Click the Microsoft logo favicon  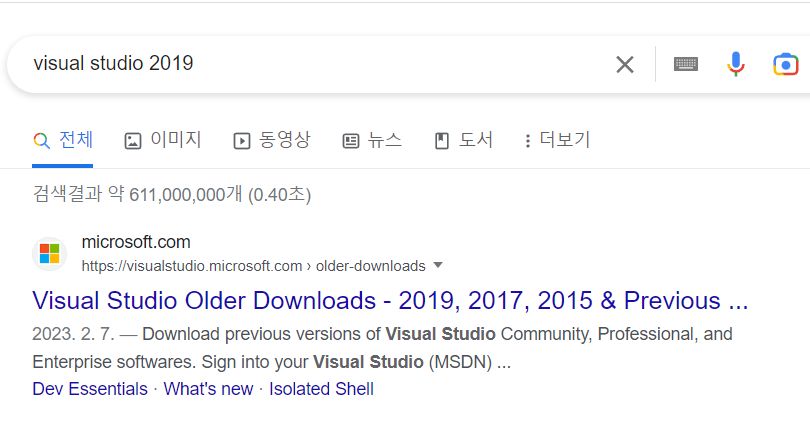[x=50, y=254]
